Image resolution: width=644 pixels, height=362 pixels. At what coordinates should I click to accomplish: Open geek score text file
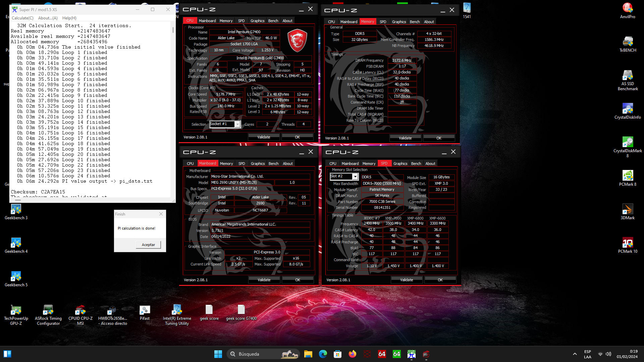209,312
